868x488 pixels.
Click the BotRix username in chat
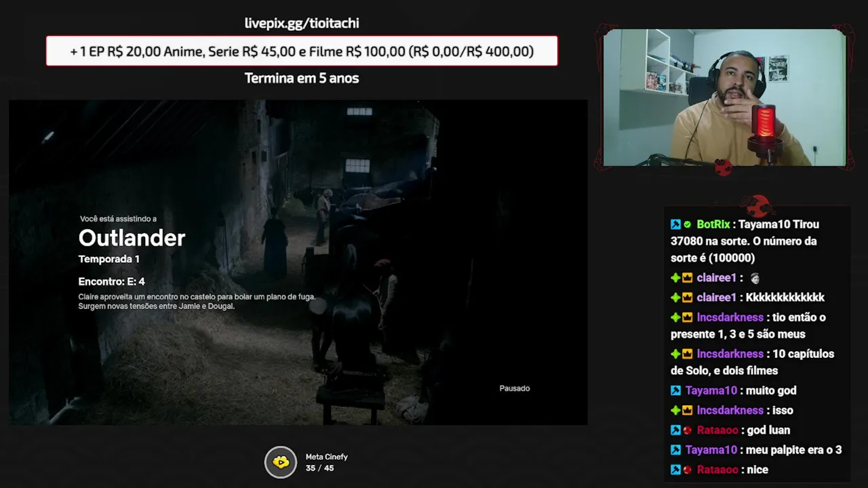click(713, 224)
